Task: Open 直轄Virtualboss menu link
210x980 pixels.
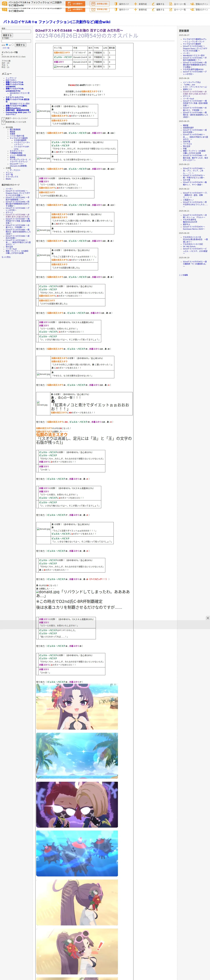Action: [x=13, y=108]
